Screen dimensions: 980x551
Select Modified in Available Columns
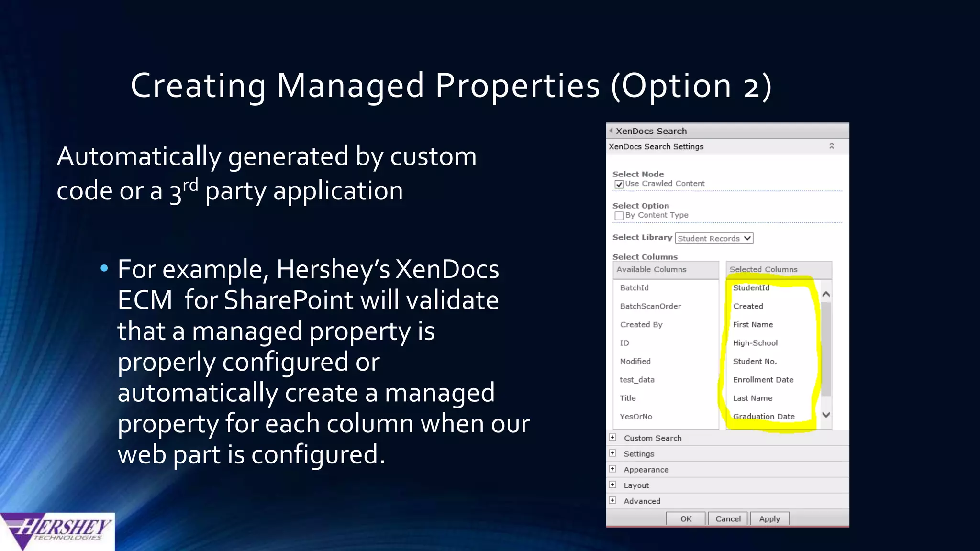point(635,361)
